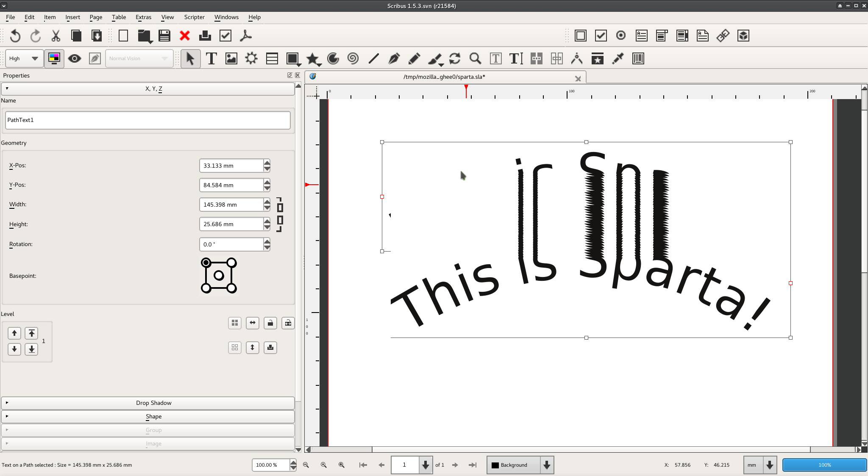Open the Preflight Verifier icon

coord(225,36)
